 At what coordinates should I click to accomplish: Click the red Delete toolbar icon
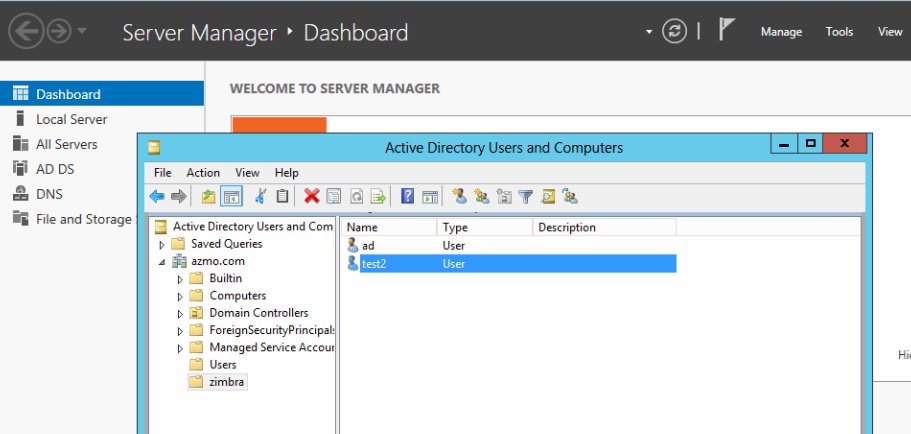(x=312, y=197)
